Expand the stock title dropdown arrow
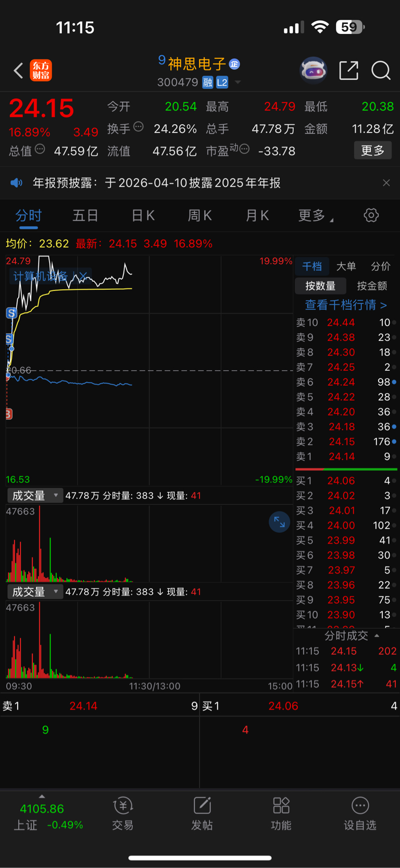Screen dimensions: 400x868 click(x=238, y=82)
